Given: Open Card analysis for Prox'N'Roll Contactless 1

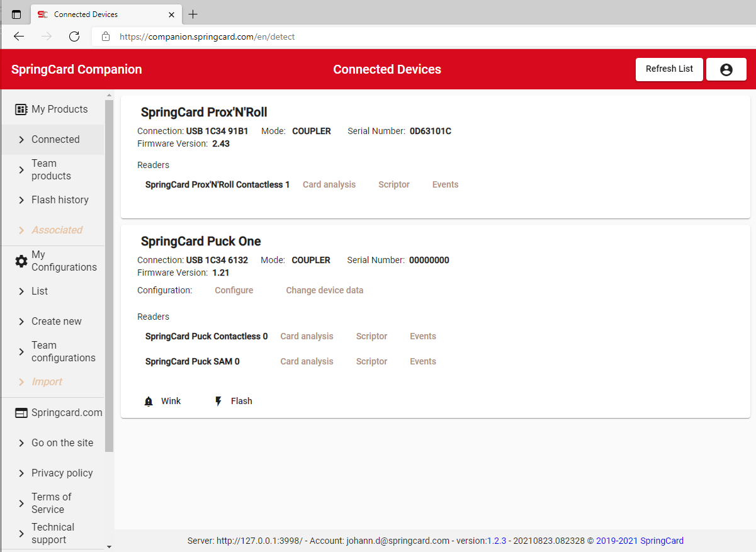Looking at the screenshot, I should coord(329,184).
